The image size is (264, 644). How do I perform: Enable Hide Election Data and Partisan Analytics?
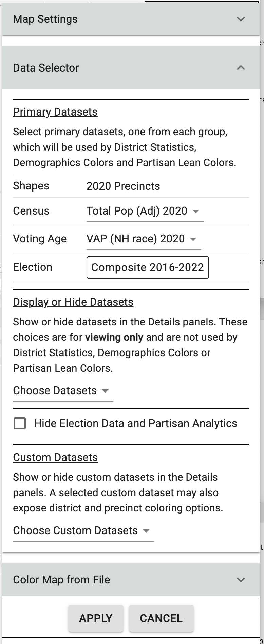coord(19,423)
